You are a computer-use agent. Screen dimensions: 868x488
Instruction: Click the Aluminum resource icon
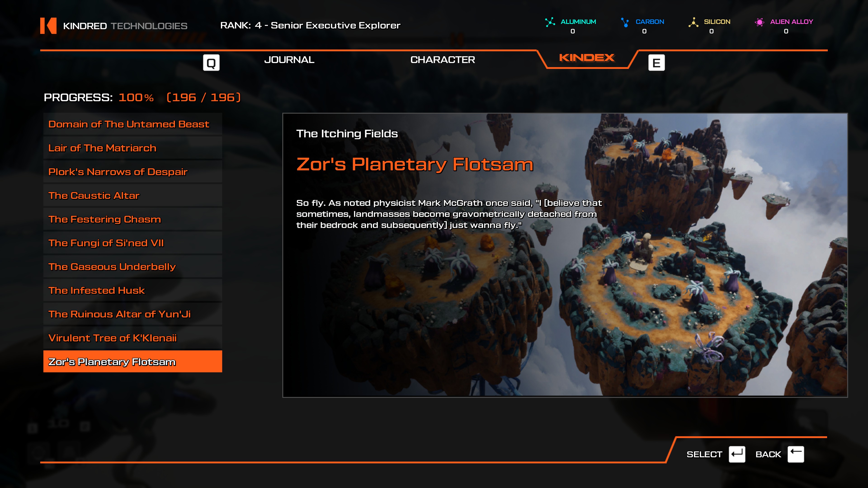pyautogui.click(x=550, y=22)
